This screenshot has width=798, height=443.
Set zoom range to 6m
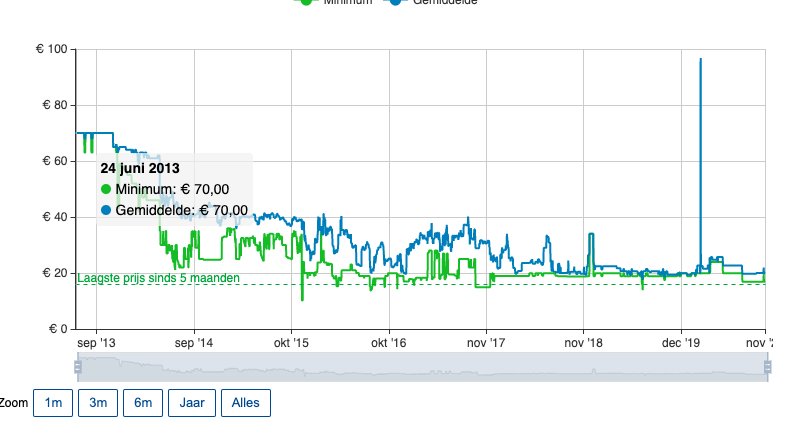[x=142, y=403]
